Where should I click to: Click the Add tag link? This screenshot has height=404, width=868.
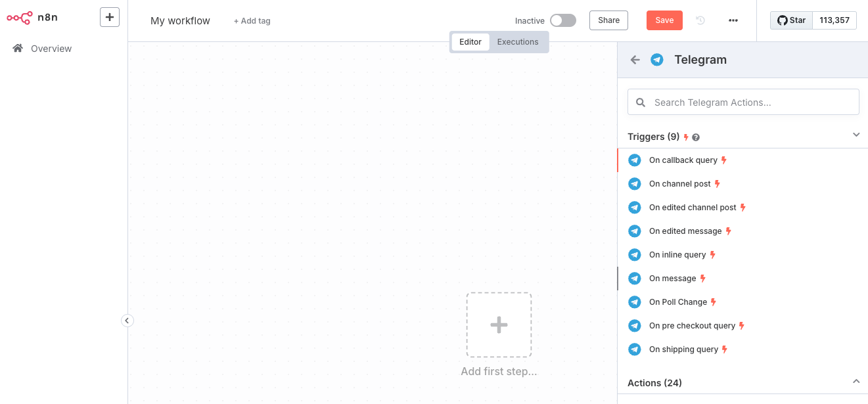click(x=252, y=21)
